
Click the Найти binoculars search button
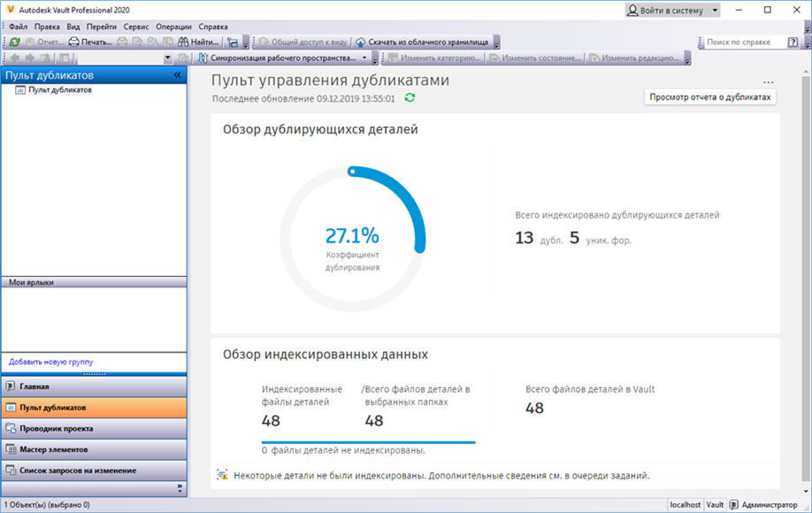point(198,42)
